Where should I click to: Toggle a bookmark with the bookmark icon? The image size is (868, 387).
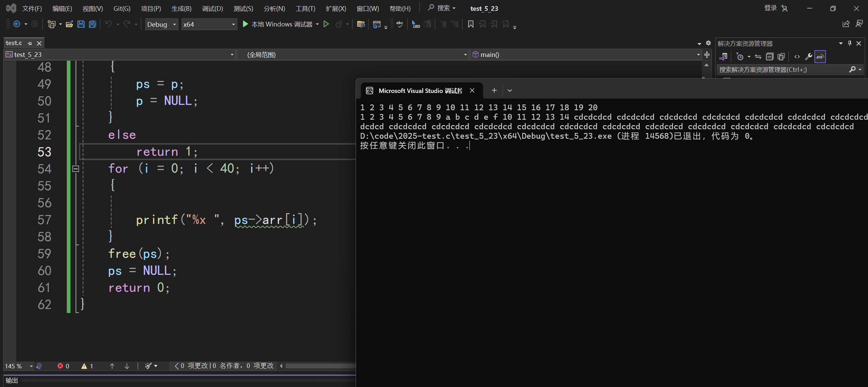coord(471,24)
